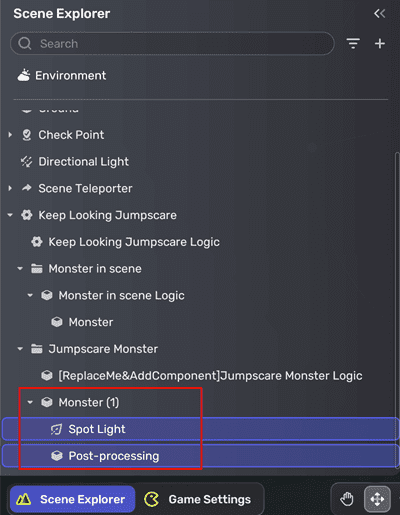The height and width of the screenshot is (515, 400).
Task: Collapse the Monster in scene folder
Action: [20, 268]
